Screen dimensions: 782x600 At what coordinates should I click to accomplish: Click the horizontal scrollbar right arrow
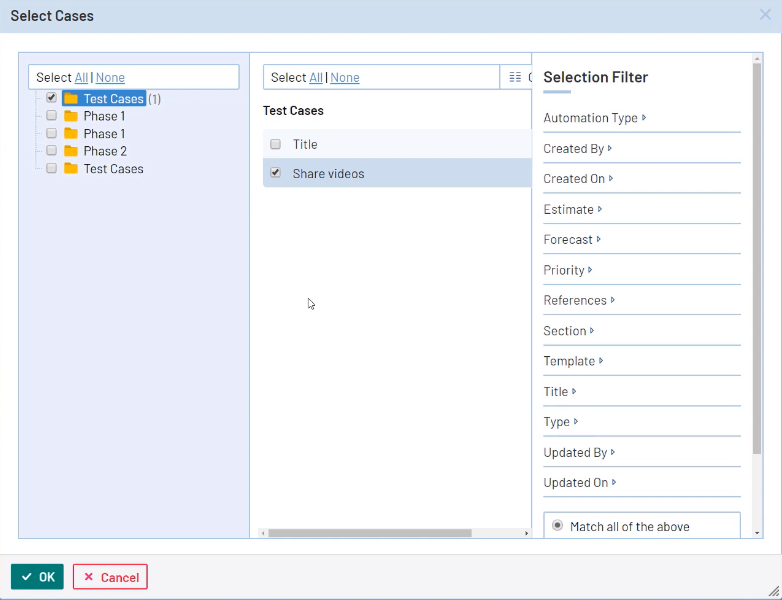[527, 533]
